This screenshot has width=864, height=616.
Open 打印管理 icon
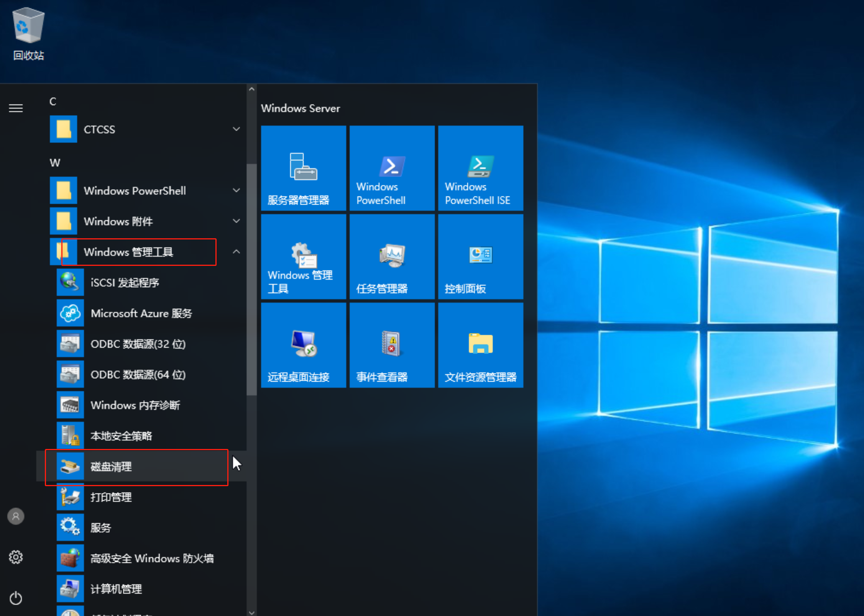coord(70,497)
